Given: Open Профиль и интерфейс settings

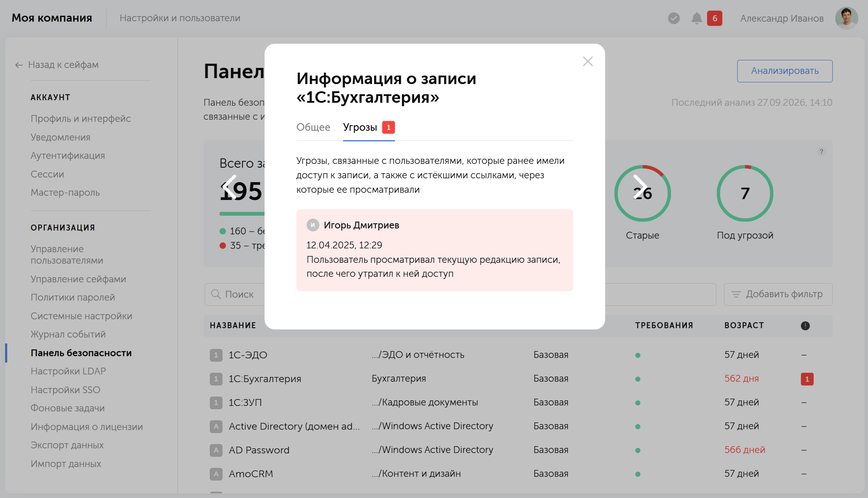Looking at the screenshot, I should coord(81,119).
